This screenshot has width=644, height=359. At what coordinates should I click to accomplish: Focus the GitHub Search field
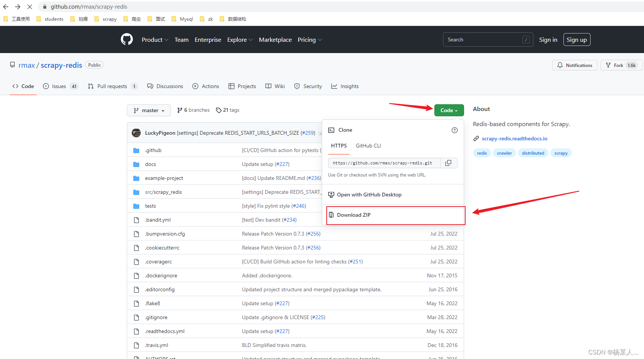[488, 40]
